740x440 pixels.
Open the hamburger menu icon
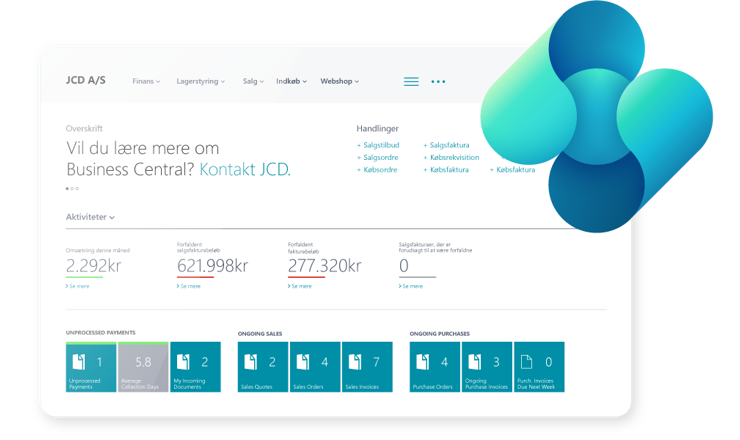click(411, 82)
